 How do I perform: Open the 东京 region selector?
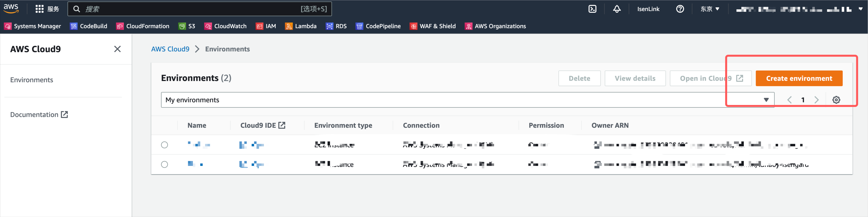click(x=710, y=9)
